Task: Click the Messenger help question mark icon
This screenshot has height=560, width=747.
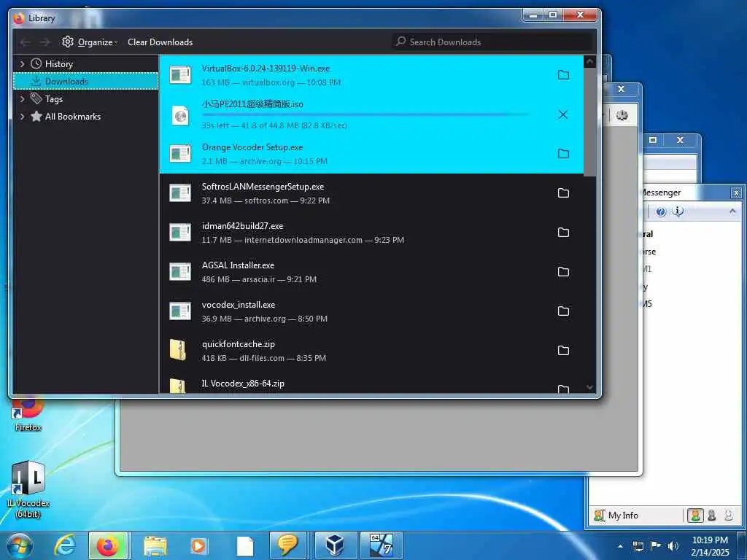Action: coord(660,211)
